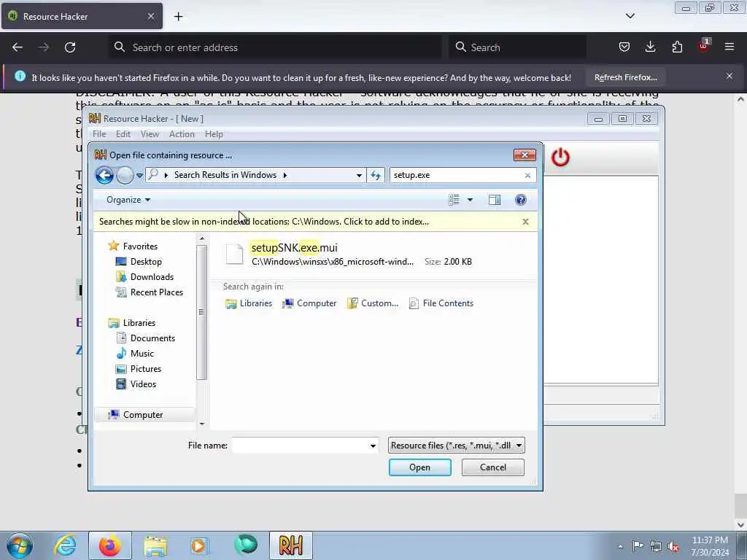Click the refresh button beside address bar
The image size is (747, 560).
[376, 175]
